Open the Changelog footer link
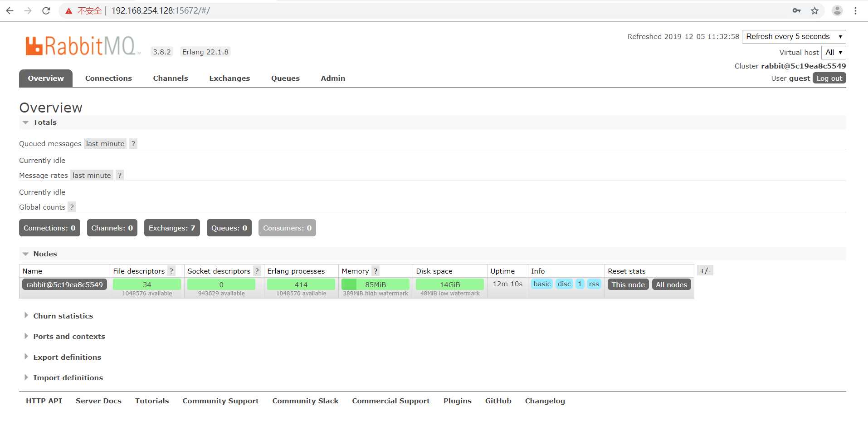Image resolution: width=868 pixels, height=431 pixels. pyautogui.click(x=545, y=401)
